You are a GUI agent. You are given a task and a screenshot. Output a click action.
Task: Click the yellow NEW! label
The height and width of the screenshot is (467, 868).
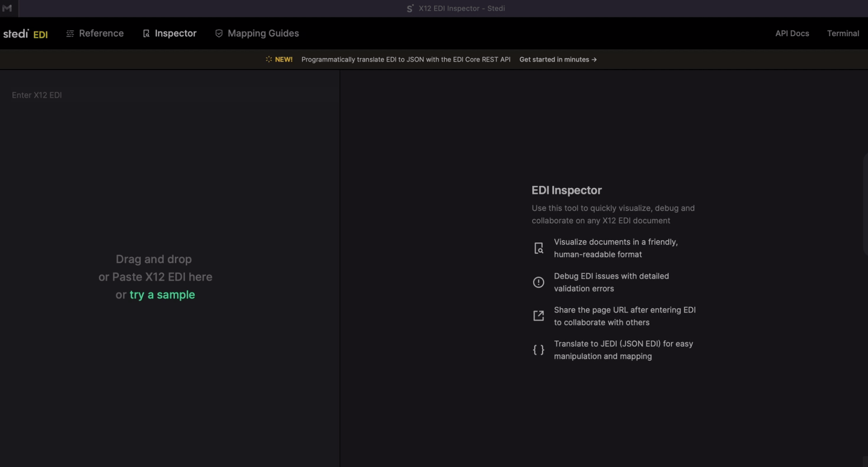click(x=283, y=60)
